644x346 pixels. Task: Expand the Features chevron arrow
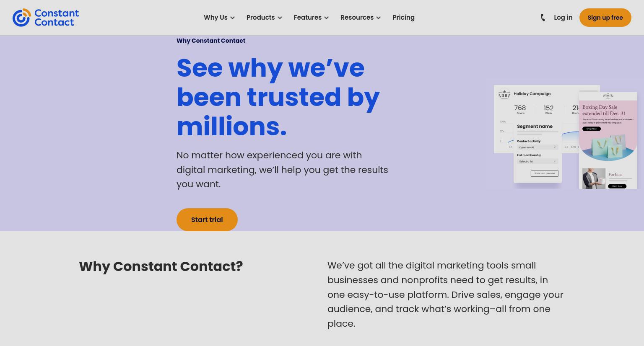coord(326,18)
